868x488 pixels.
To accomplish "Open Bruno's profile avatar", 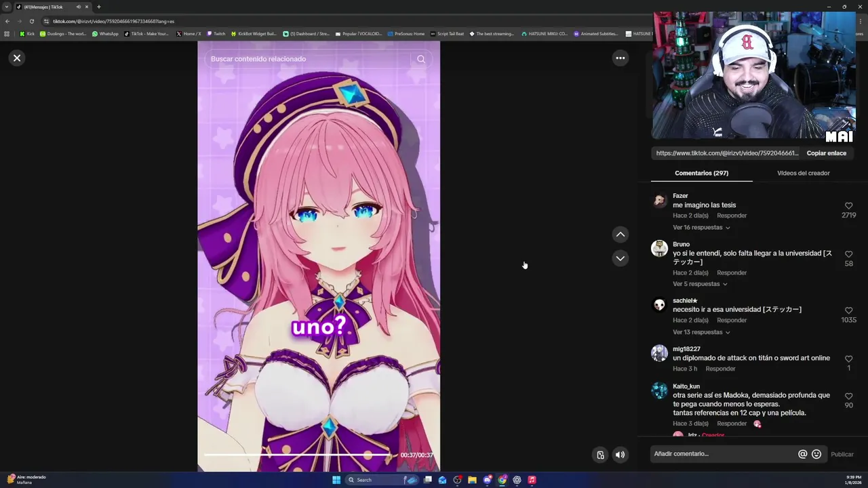I will click(x=659, y=249).
